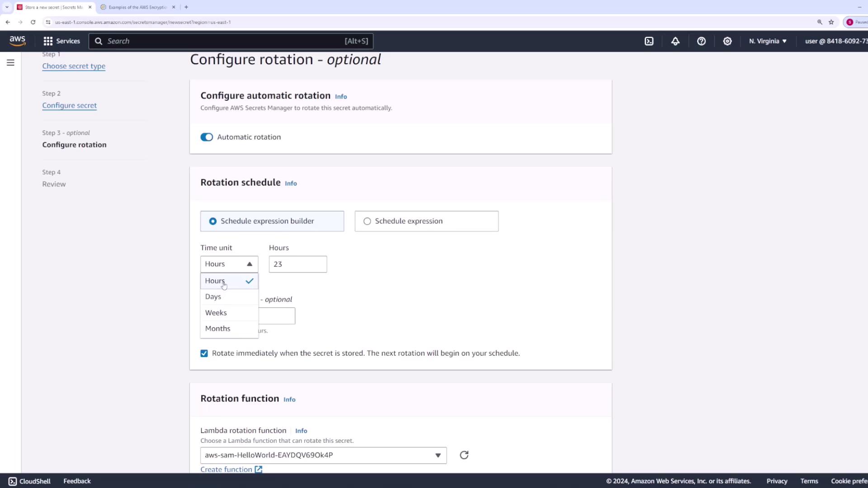Open CloudShell icon in top navigation bar
The image size is (868, 488).
click(649, 41)
